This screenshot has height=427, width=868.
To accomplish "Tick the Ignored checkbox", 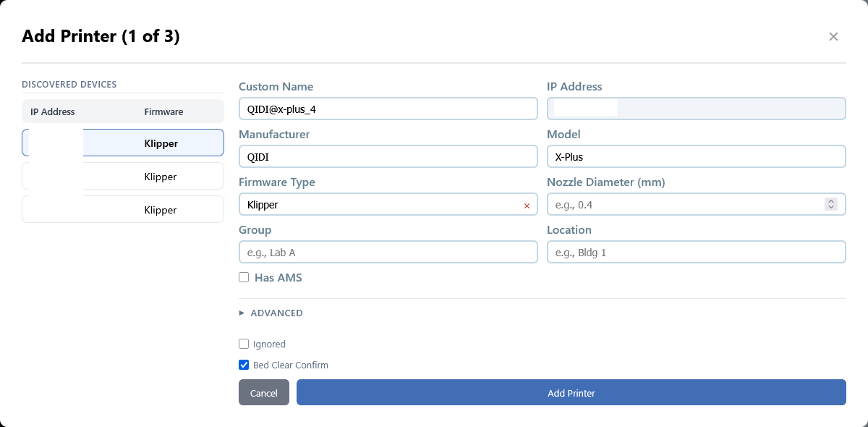I will pos(244,344).
